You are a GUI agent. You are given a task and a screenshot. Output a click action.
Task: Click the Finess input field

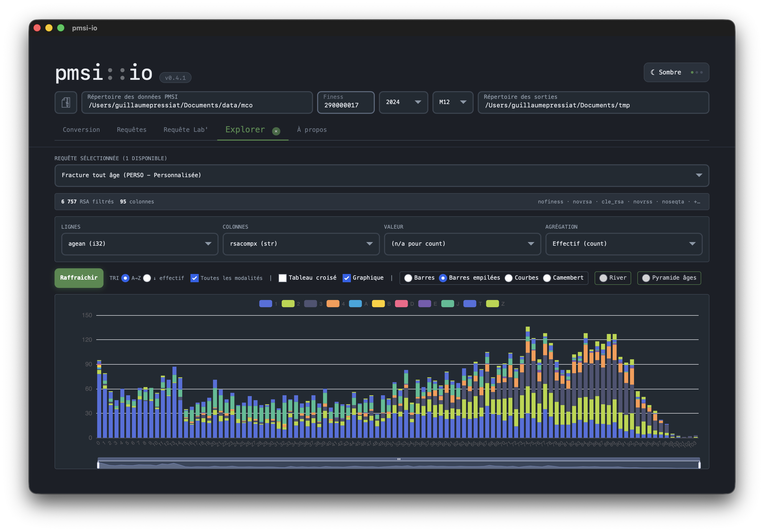[346, 102]
